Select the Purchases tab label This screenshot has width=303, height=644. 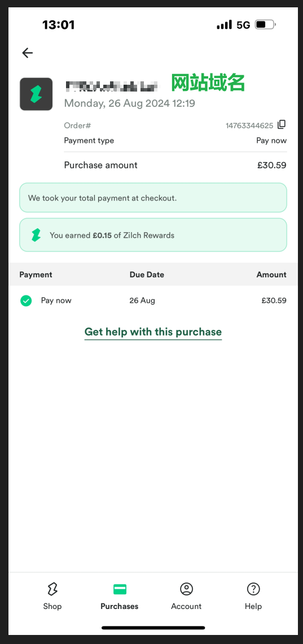coord(119,606)
